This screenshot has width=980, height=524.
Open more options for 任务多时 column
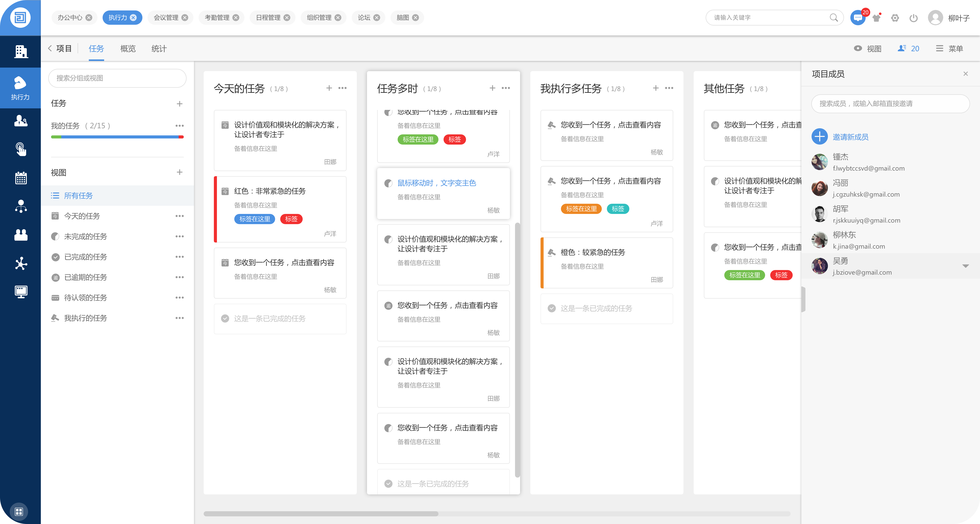tap(506, 88)
